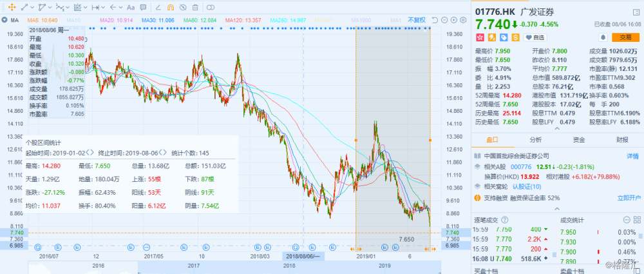Screen dimensions: 644x274
Task: Click start date arrows beside 2019-01-02
Action: pos(90,153)
